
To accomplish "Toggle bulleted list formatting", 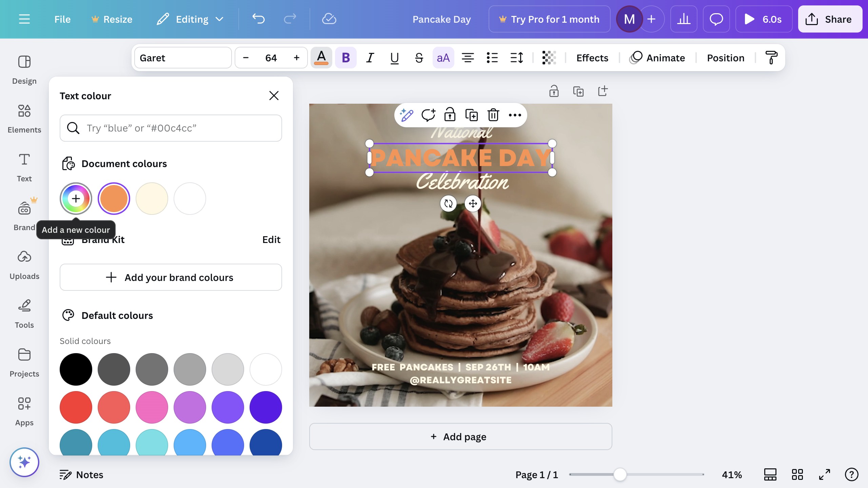I will click(492, 58).
